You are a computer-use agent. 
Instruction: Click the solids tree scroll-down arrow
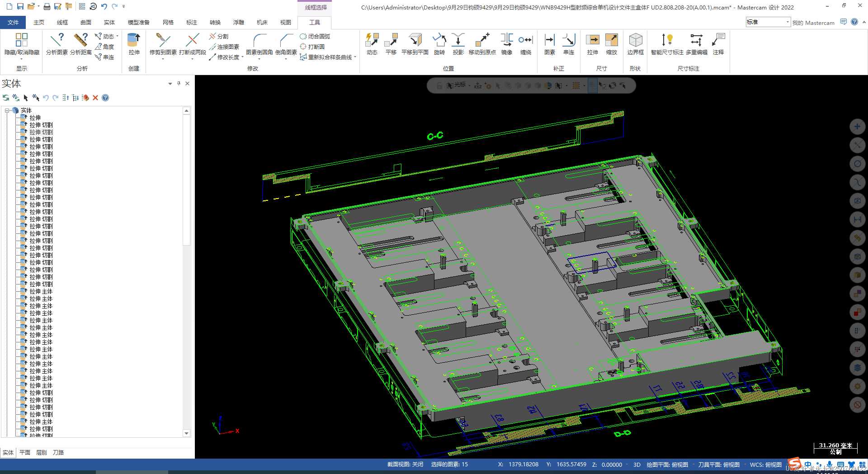click(186, 433)
